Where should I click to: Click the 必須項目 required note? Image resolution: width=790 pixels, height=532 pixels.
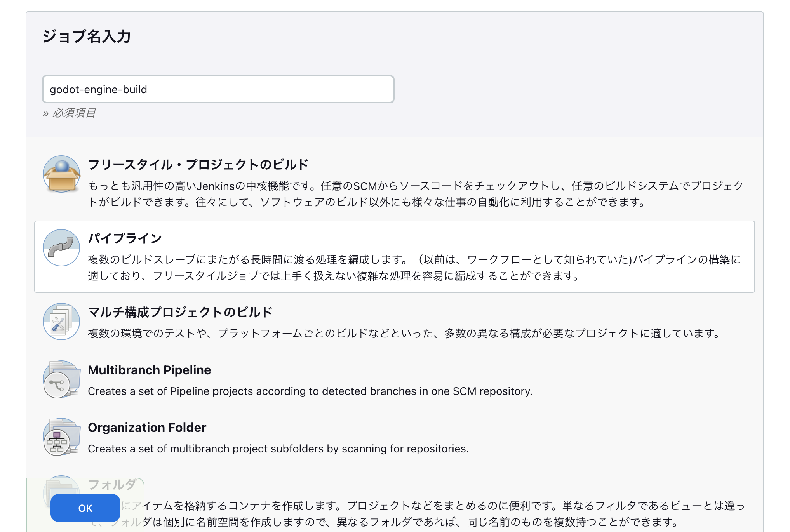pyautogui.click(x=69, y=113)
